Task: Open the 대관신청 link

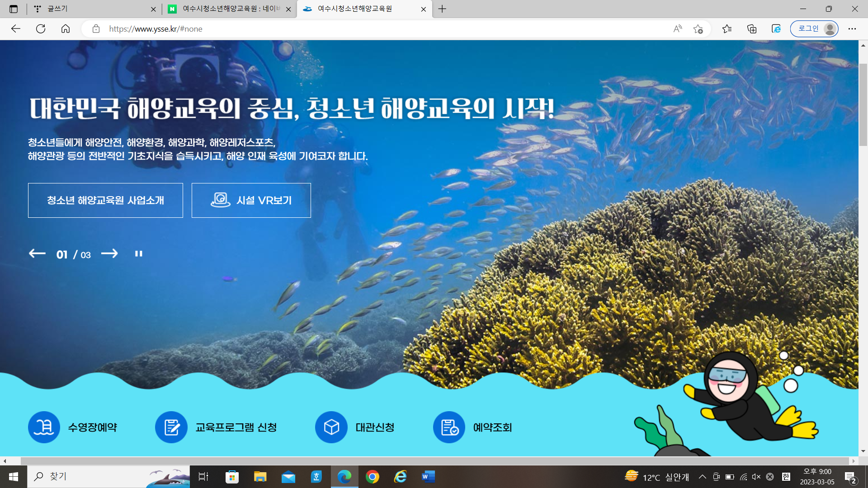Action: (375, 427)
